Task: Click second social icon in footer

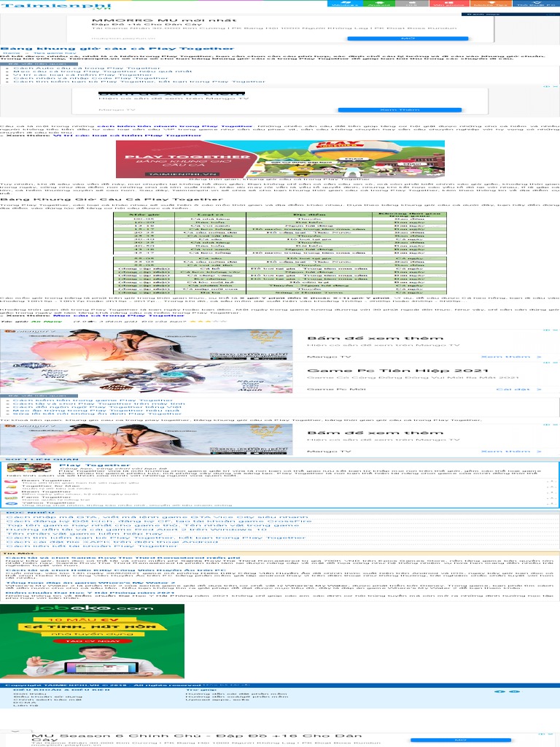Action: [x=514, y=692]
